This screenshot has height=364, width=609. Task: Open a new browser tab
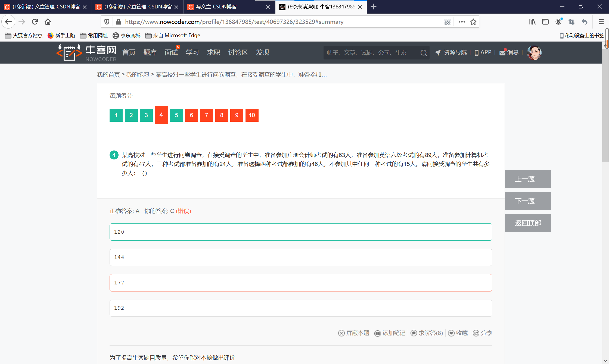click(x=374, y=7)
